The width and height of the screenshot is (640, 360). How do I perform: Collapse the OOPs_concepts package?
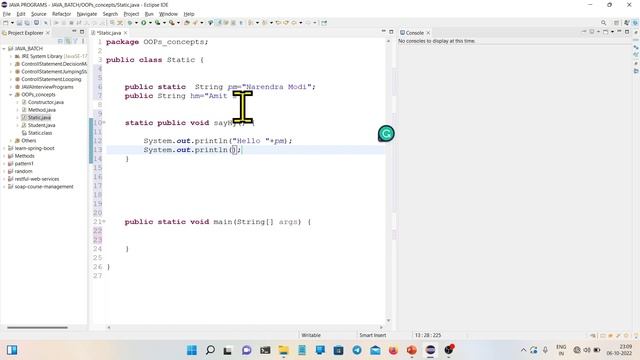pos(11,95)
